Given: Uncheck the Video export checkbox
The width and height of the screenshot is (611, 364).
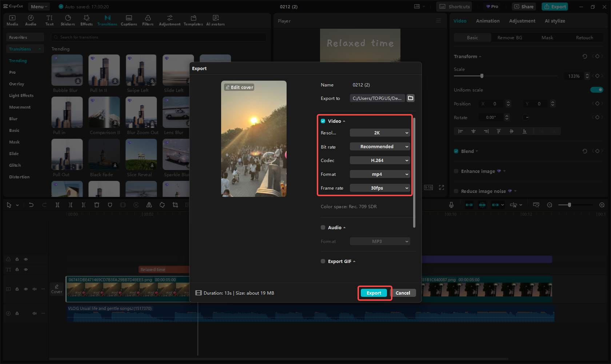Looking at the screenshot, I should point(323,121).
